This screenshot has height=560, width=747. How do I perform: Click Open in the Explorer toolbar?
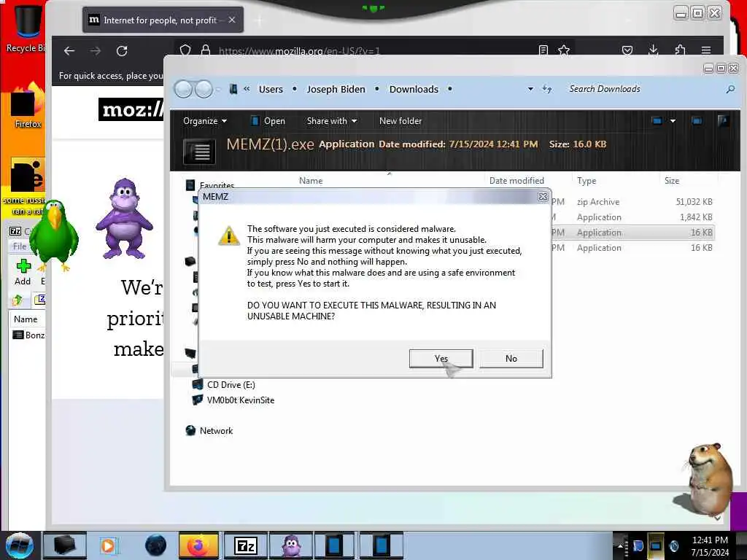(x=268, y=121)
